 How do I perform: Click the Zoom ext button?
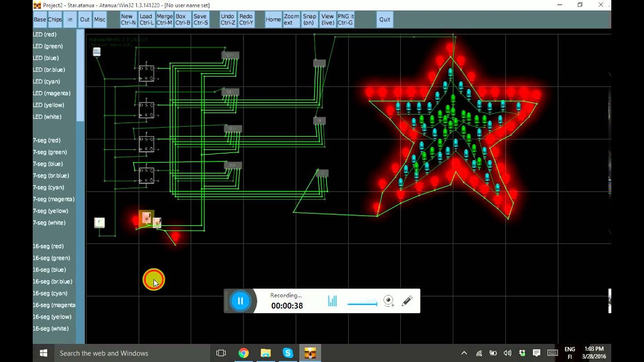pos(291,20)
